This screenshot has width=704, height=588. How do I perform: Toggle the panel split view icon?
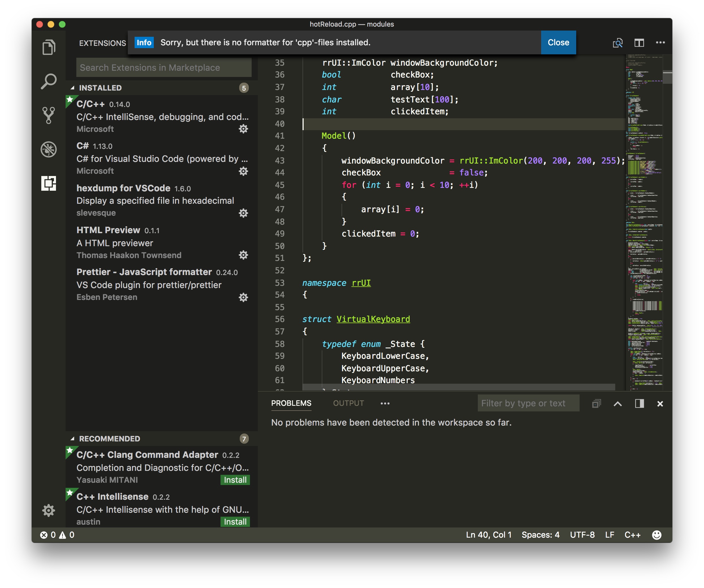click(x=639, y=404)
